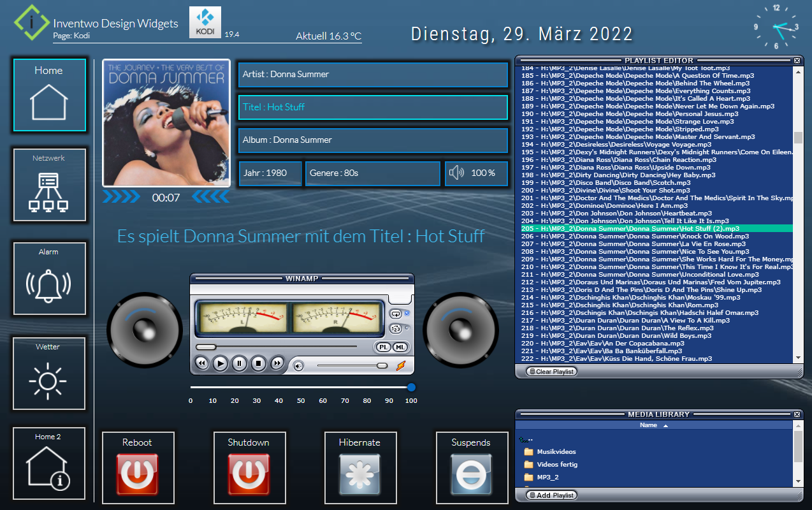The height and width of the screenshot is (510, 812).
Task: Click the red Shutdown power icon
Action: [249, 475]
